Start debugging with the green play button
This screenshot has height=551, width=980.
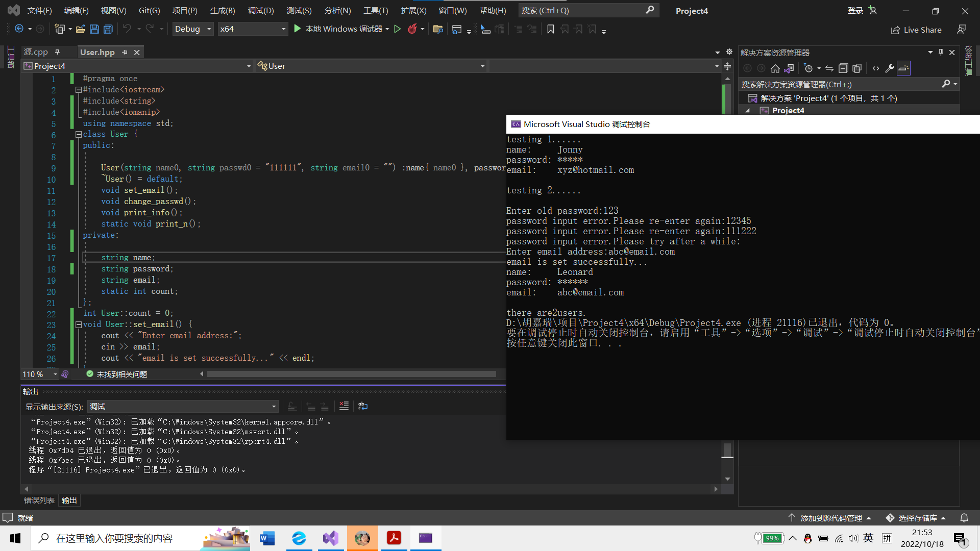(x=298, y=29)
